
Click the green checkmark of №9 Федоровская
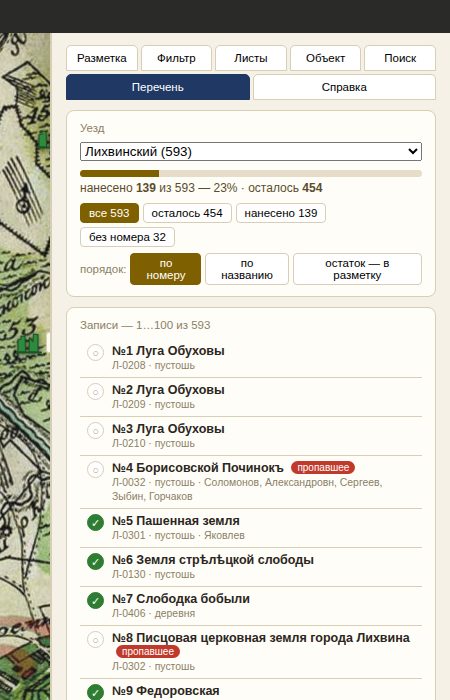[95, 692]
